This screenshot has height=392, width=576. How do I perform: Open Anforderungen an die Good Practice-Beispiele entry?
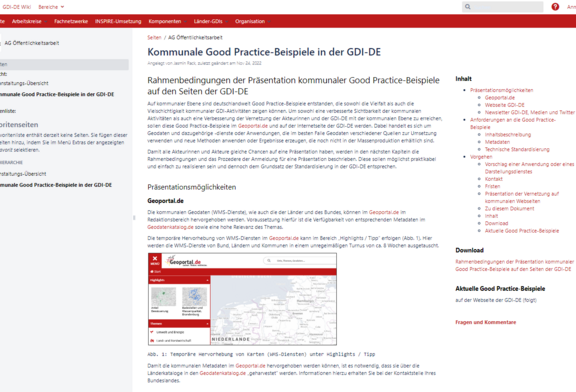click(513, 123)
